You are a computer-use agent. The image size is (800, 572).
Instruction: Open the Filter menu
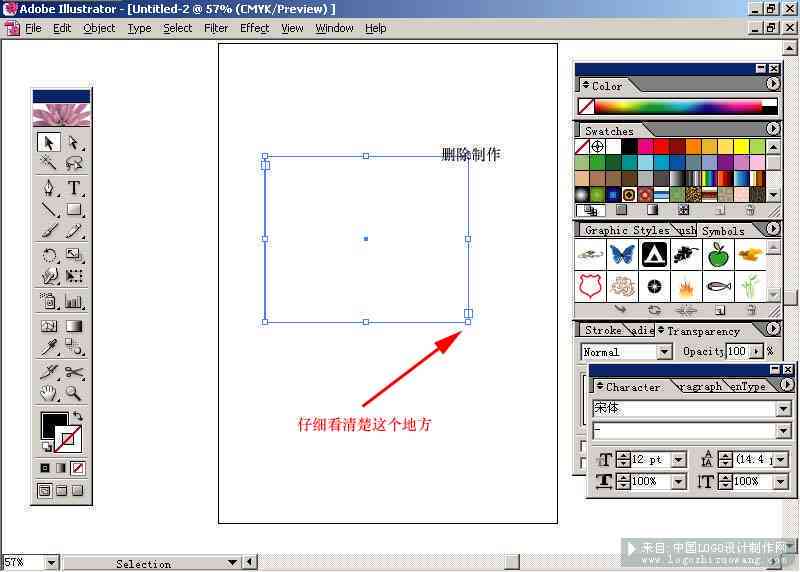[216, 28]
